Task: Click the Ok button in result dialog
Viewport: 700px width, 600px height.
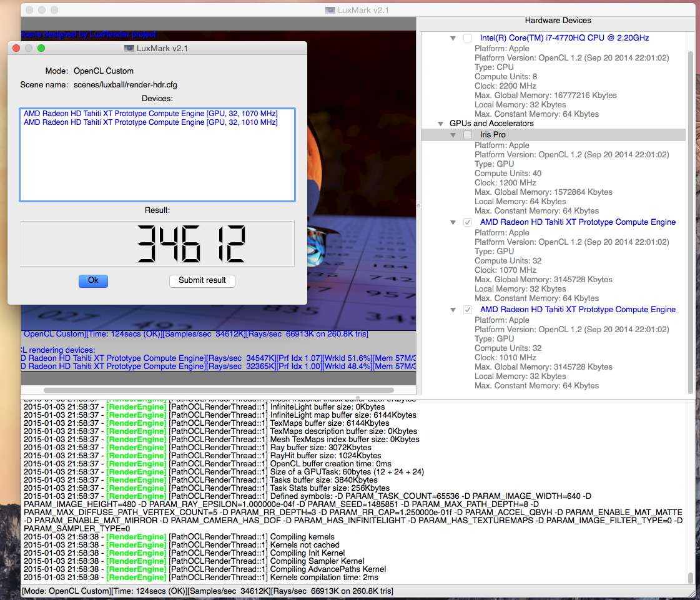Action: coord(93,281)
